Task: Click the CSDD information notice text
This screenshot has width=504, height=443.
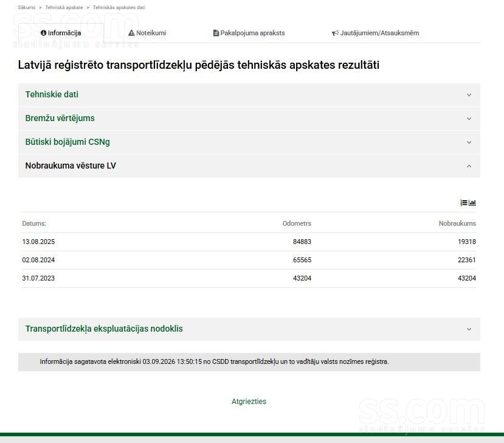Action: point(214,361)
